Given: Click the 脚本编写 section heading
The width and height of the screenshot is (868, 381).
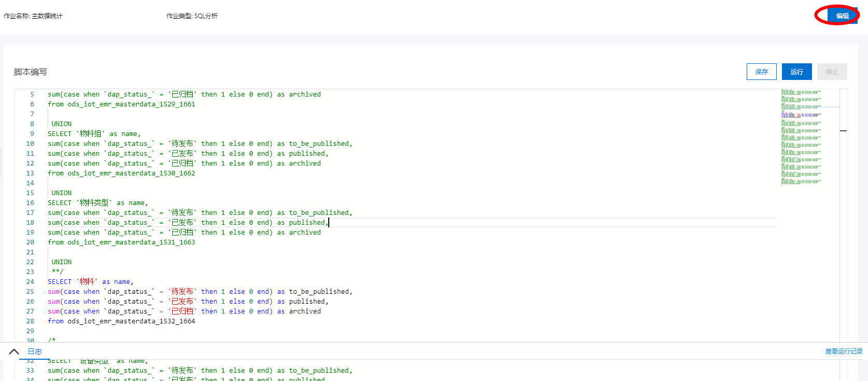Looking at the screenshot, I should click(x=31, y=72).
